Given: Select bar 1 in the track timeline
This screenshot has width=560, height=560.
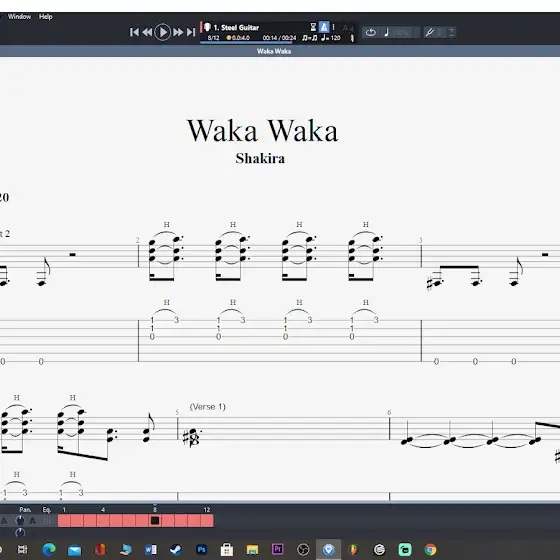Looking at the screenshot, I should [64, 521].
